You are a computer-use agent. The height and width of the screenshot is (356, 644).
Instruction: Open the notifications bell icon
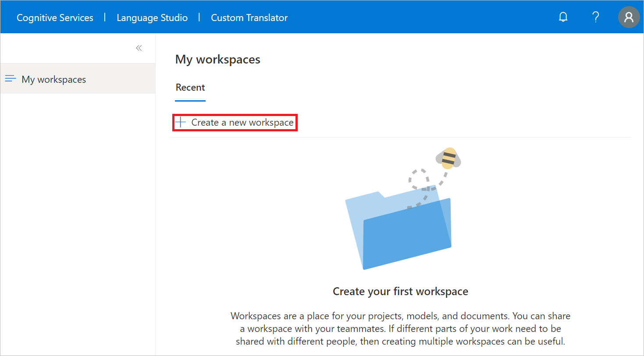point(563,17)
